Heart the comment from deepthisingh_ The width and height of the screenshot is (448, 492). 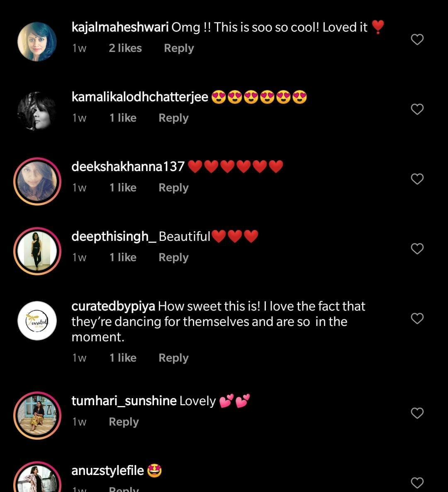pos(417,249)
